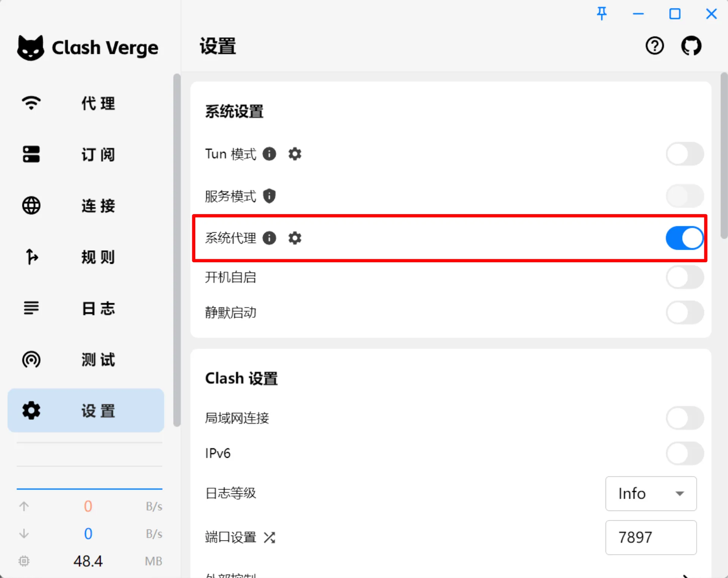Randomize port with shuffle icon by 端口设置
The width and height of the screenshot is (728, 578).
[269, 537]
